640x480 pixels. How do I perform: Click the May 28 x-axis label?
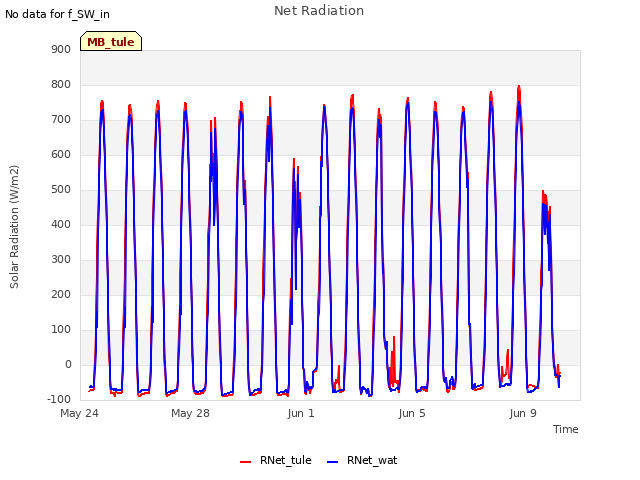[x=190, y=413]
